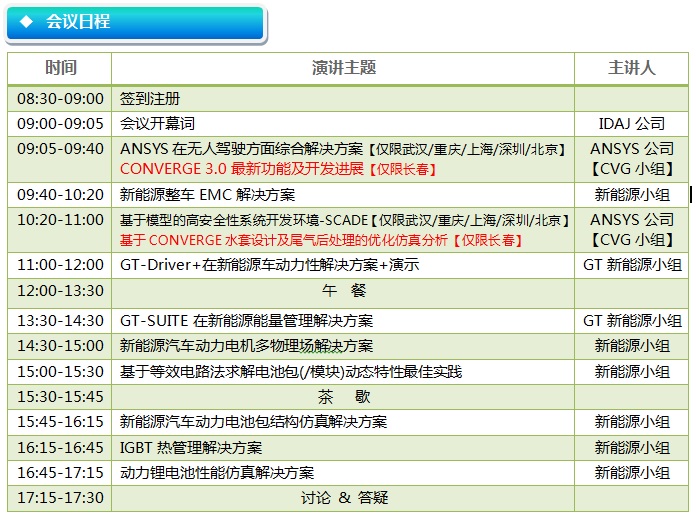Select the 动力锂电池性能仿真解决方案 topic

[217, 472]
